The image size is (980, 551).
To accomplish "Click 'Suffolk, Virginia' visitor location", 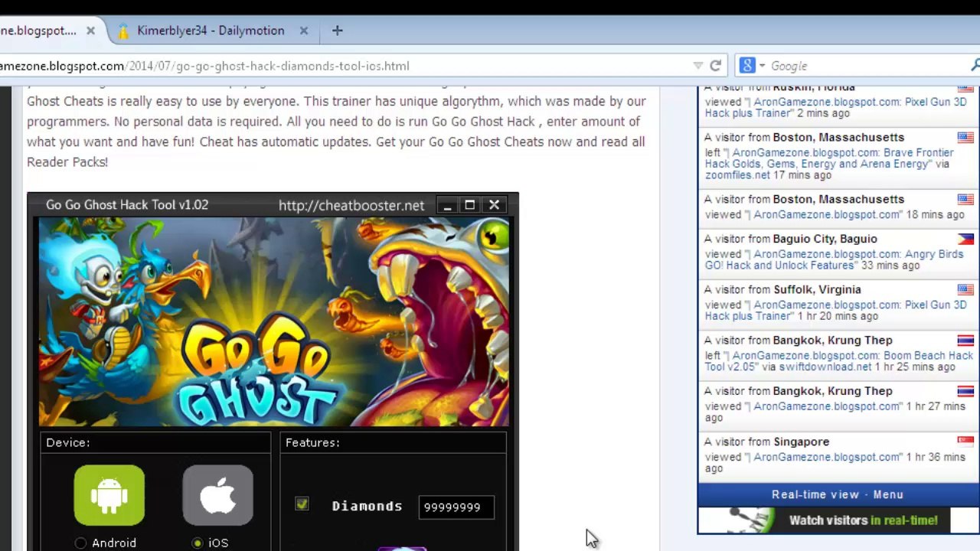I will coord(817,289).
